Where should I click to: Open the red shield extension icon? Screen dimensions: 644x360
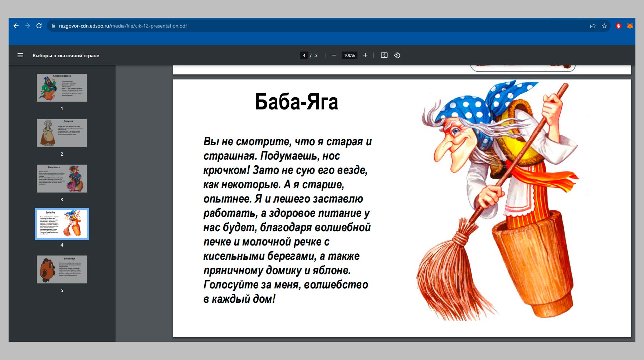(619, 26)
